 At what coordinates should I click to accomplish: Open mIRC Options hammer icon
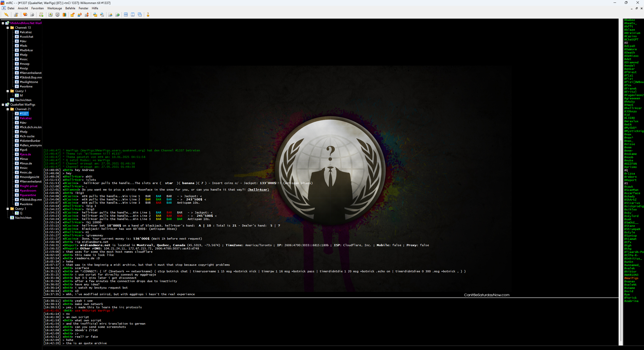click(16, 15)
